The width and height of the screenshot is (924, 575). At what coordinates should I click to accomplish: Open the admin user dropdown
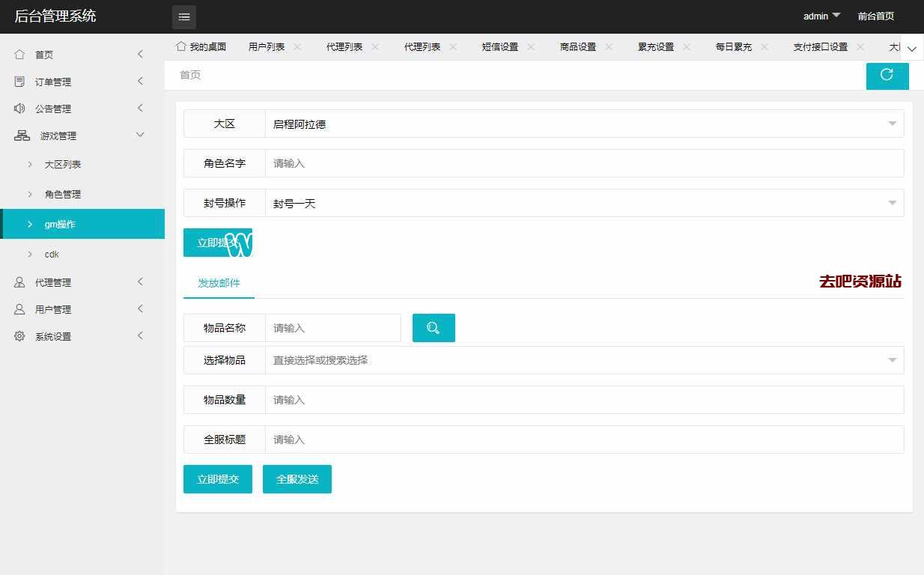point(821,16)
